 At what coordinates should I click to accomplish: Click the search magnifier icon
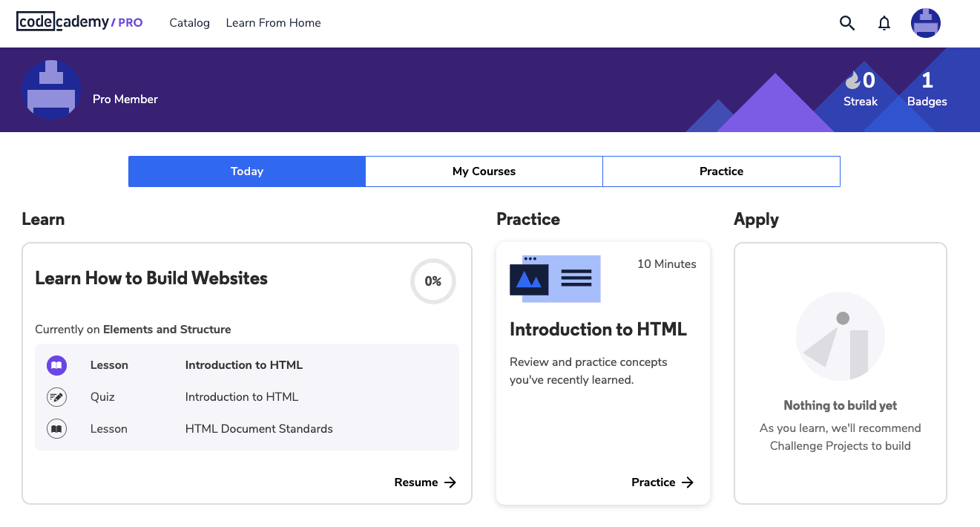(x=847, y=23)
